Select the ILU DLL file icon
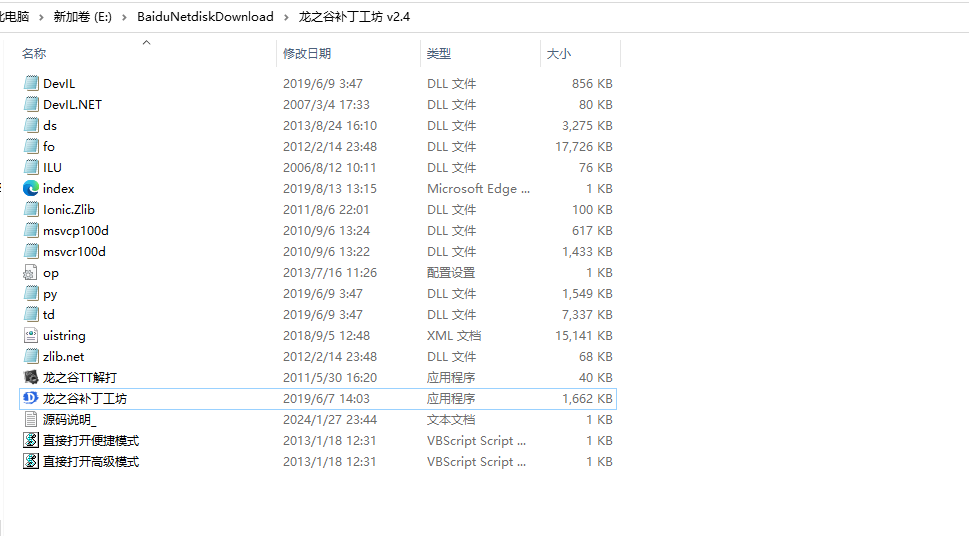 click(x=31, y=167)
